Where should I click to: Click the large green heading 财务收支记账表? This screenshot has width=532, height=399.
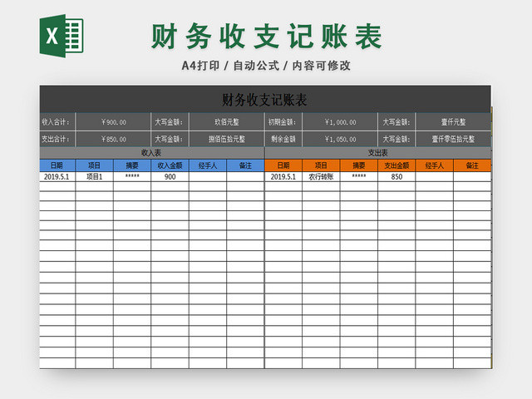coord(267,37)
